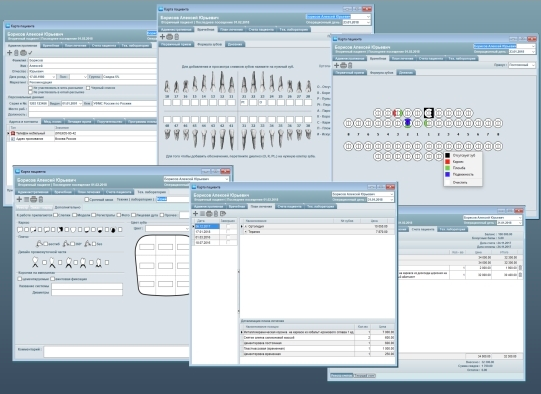Click the plus icon in the tooth-image formula window toolbar
This screenshot has width=541, height=394.
(x=162, y=37)
